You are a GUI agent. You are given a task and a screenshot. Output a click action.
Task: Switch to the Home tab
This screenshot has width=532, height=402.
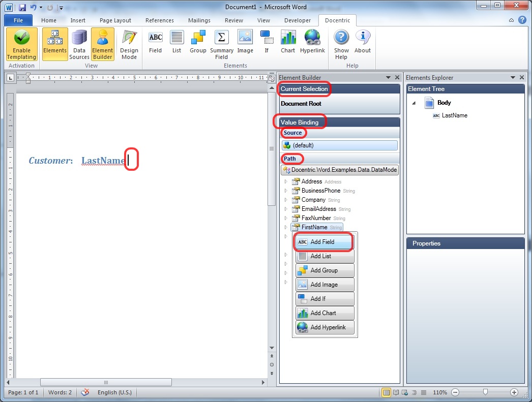[x=49, y=20]
